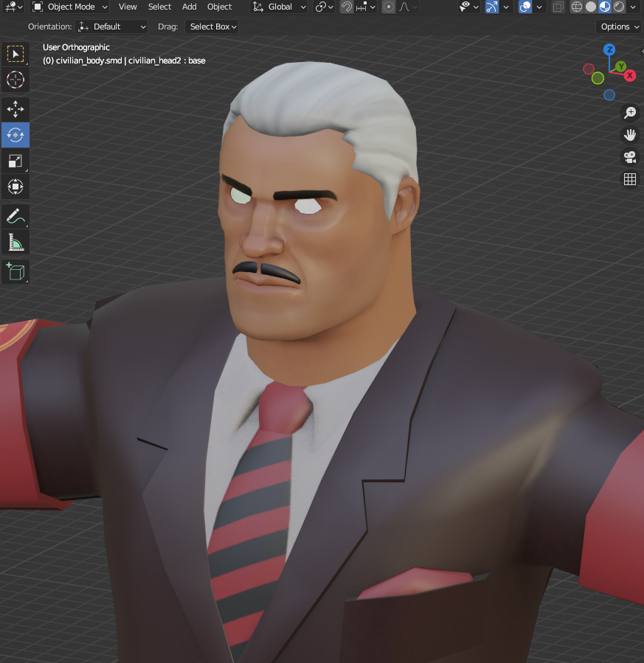This screenshot has height=663, width=644.
Task: Click the Options button
Action: pos(618,27)
